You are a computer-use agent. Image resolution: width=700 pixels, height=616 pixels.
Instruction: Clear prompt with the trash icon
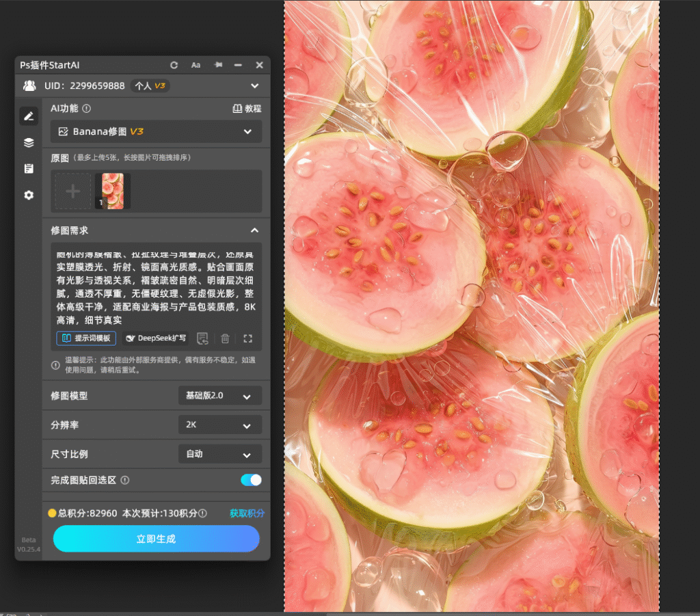[x=225, y=338]
